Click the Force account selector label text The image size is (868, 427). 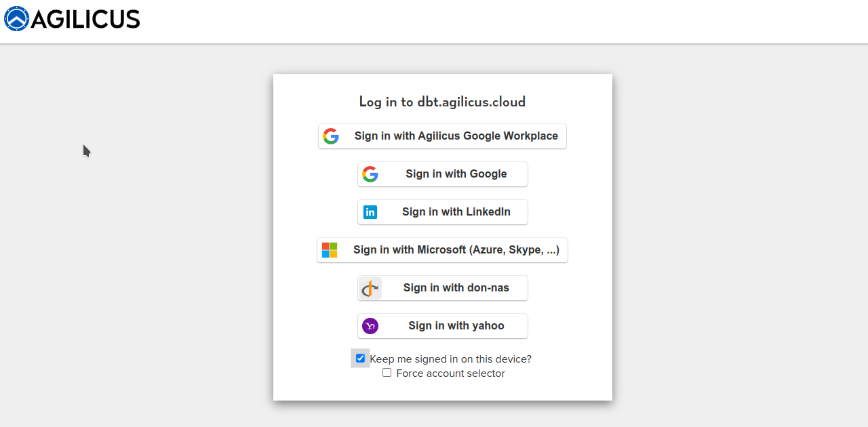point(450,373)
